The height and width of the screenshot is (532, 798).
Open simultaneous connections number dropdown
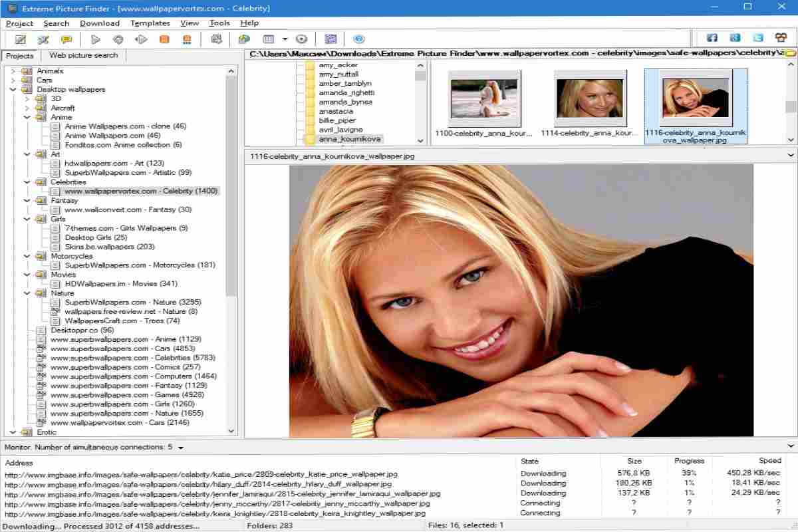coord(180,448)
